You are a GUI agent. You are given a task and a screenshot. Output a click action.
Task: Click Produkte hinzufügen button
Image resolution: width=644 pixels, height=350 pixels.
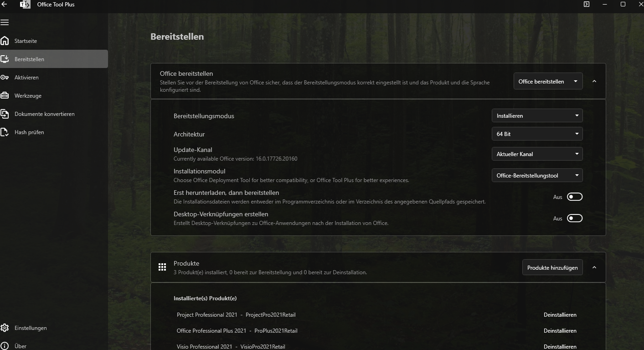point(552,267)
